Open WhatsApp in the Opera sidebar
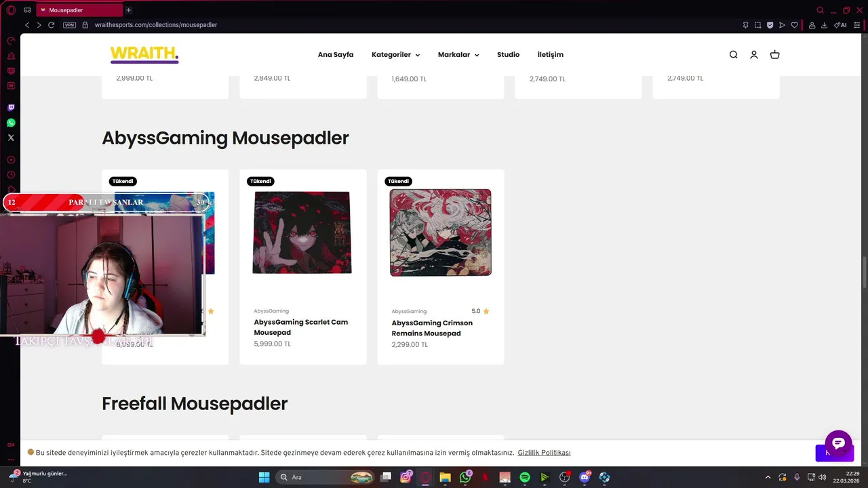868x488 pixels. (11, 123)
